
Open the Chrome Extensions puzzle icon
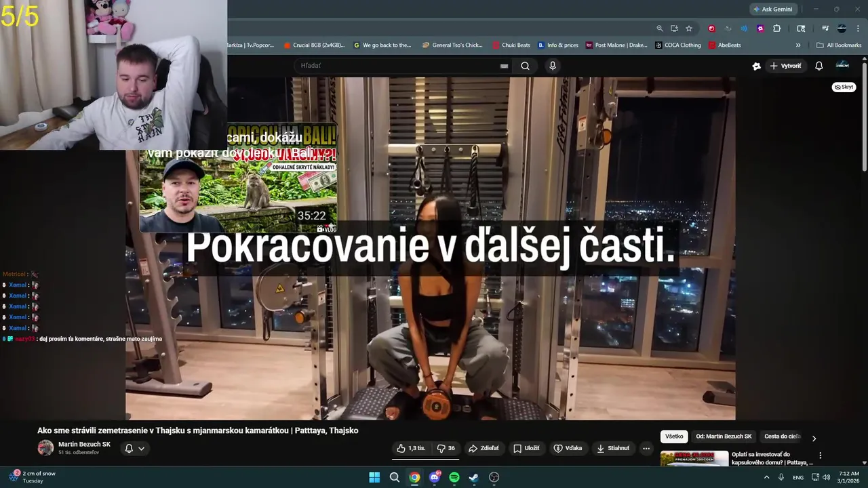pos(777,28)
